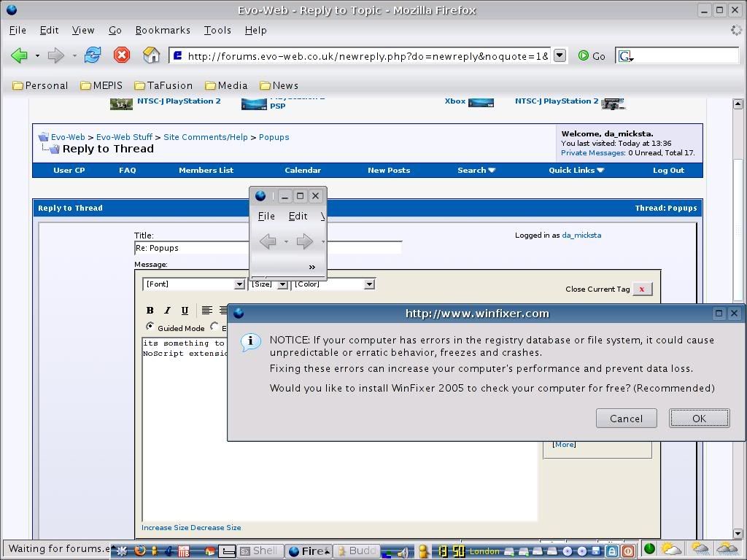The image size is (747, 560).
Task: Open the Members List link
Action: coord(206,171)
